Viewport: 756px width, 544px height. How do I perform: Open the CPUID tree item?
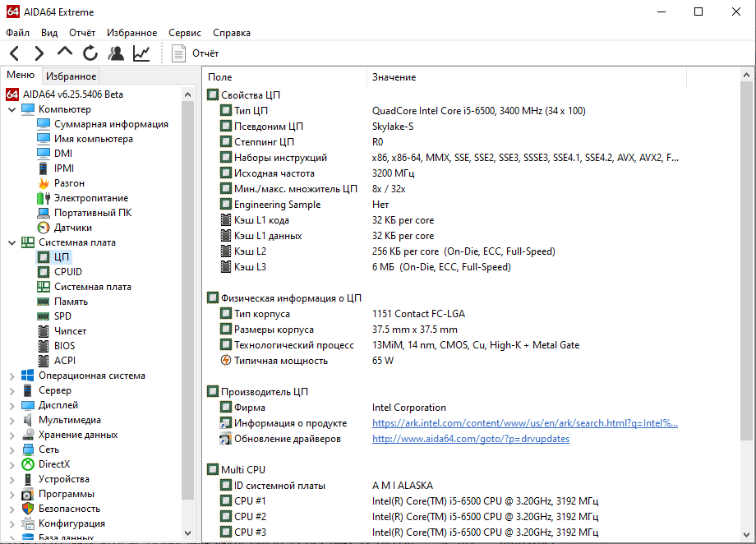[x=68, y=272]
